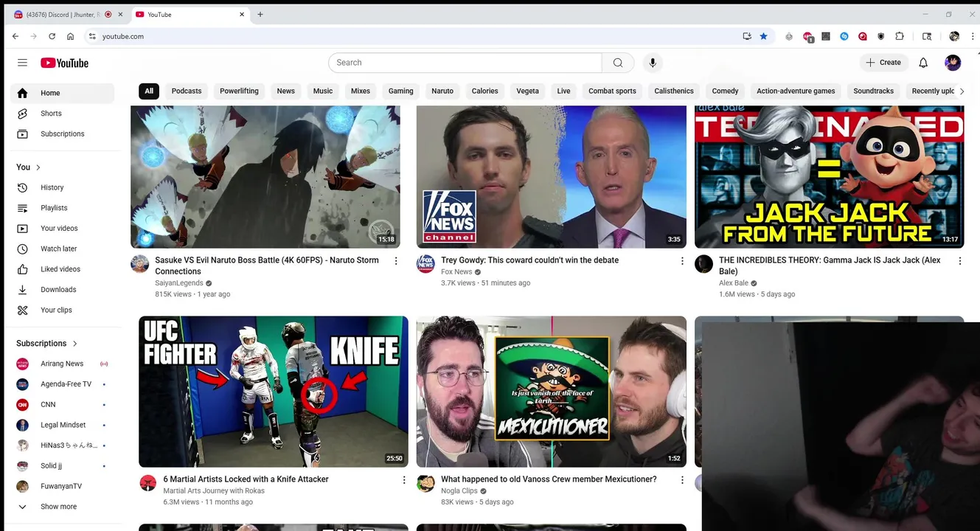Click the YouTube search input field
The height and width of the screenshot is (531, 980).
point(465,63)
